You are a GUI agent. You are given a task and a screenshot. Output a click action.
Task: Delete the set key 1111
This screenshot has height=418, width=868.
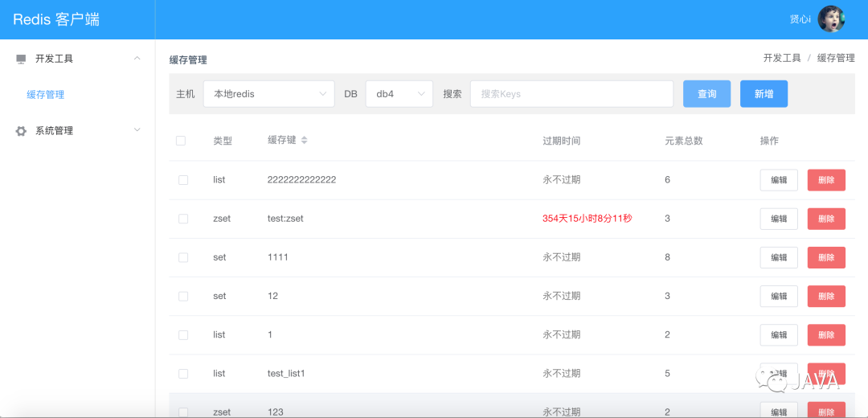[826, 257]
